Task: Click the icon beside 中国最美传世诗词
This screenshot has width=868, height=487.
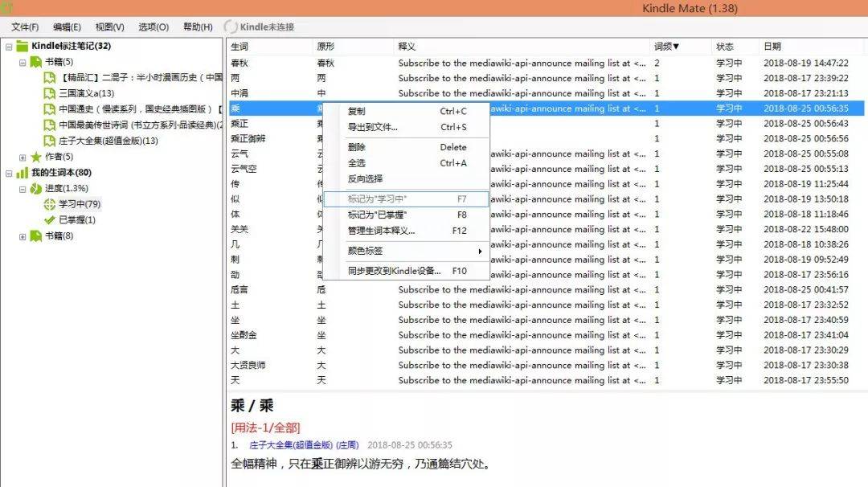Action: click(x=50, y=125)
